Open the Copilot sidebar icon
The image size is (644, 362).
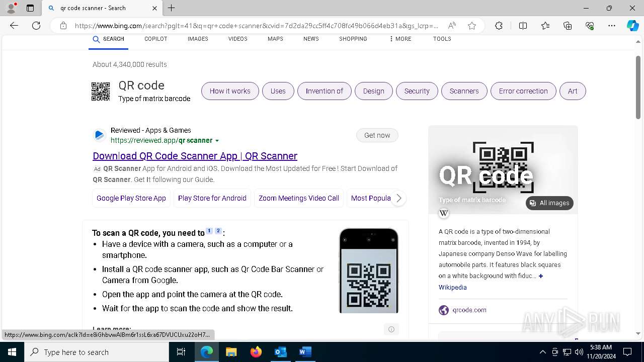[x=632, y=26]
